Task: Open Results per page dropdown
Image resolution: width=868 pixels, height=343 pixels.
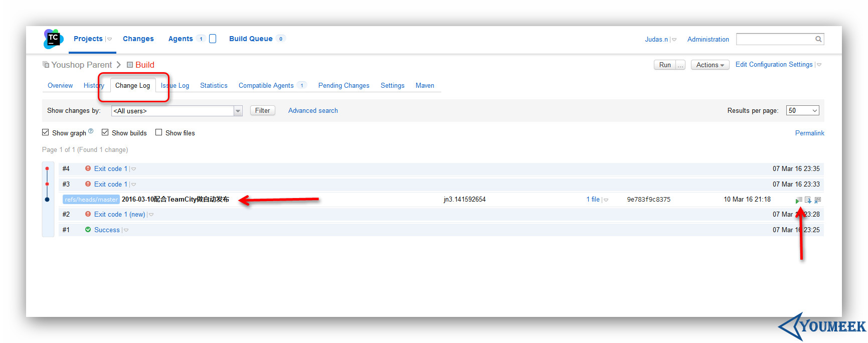Action: pos(803,110)
